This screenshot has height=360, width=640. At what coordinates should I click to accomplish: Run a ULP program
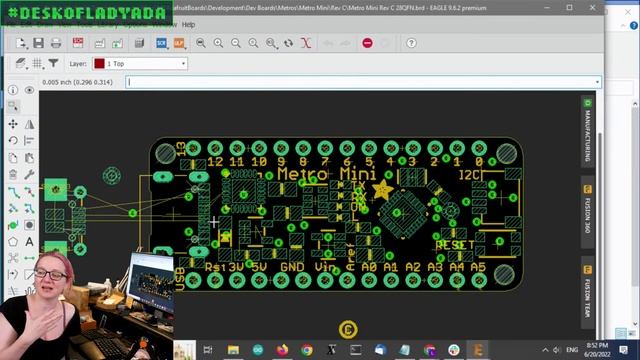[179, 43]
